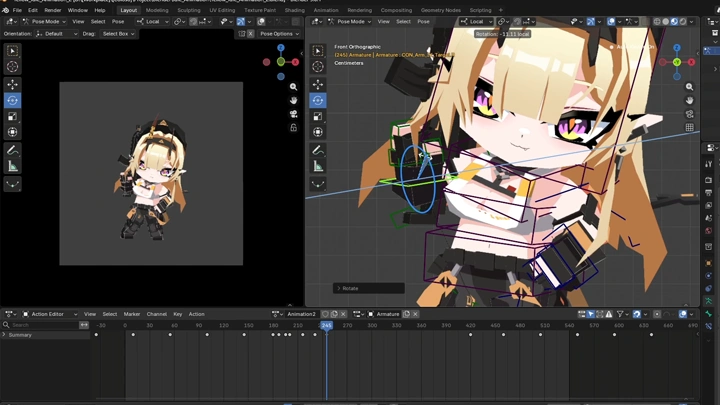Enable rendered shading in right viewport

pos(683,22)
